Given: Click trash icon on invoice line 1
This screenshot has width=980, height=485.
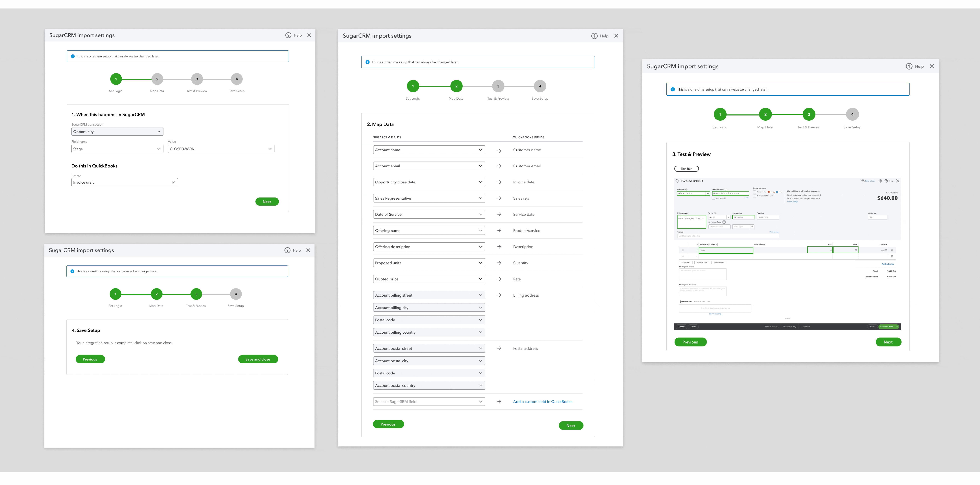Looking at the screenshot, I should coord(892,250).
